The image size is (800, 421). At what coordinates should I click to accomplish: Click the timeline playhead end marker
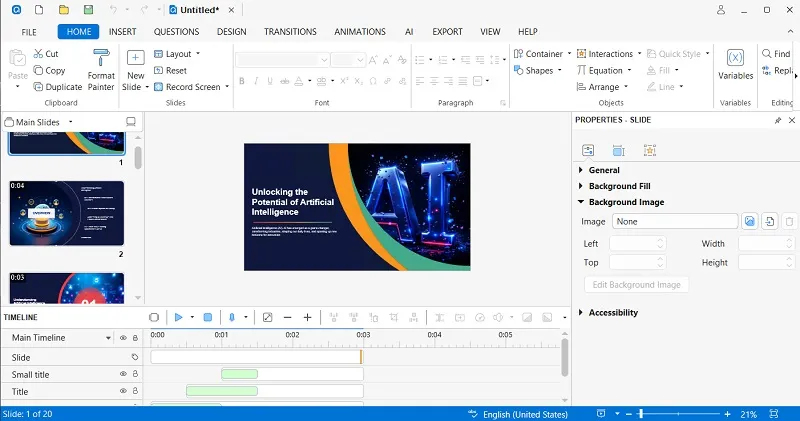361,357
